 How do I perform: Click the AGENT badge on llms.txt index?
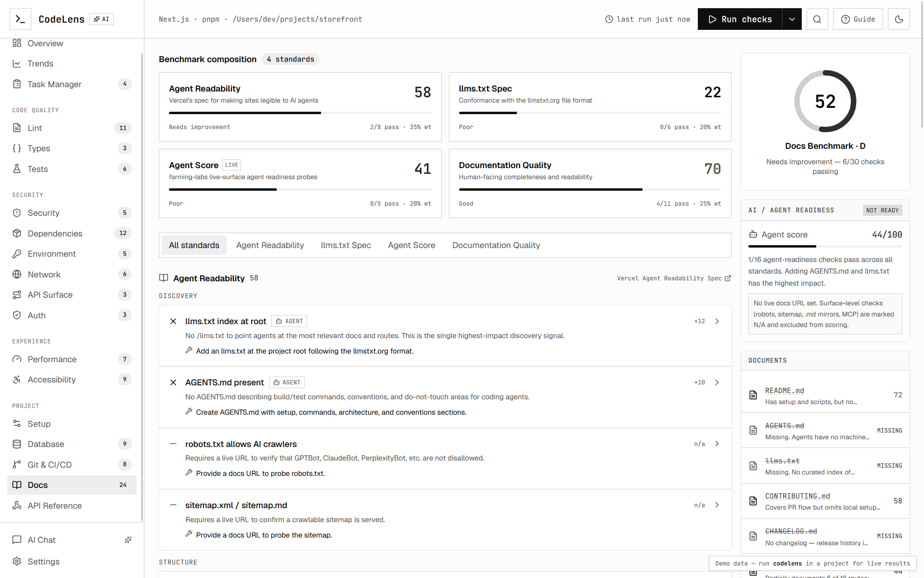tap(289, 321)
